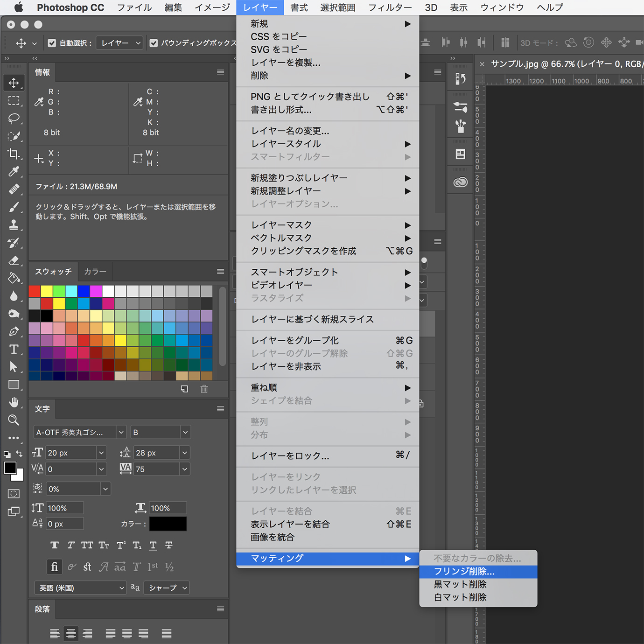Pick the red swatch in Swatches
Viewport: 644px width, 644px height.
pos(35,291)
